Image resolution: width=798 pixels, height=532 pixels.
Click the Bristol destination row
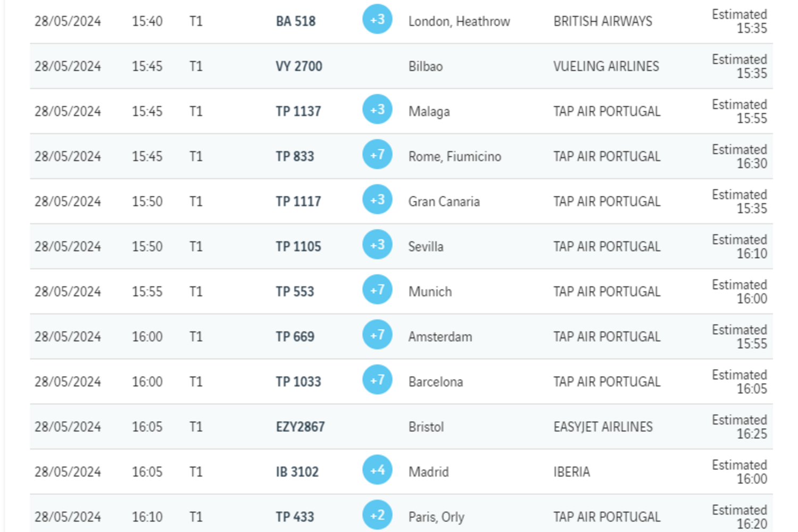point(426,427)
